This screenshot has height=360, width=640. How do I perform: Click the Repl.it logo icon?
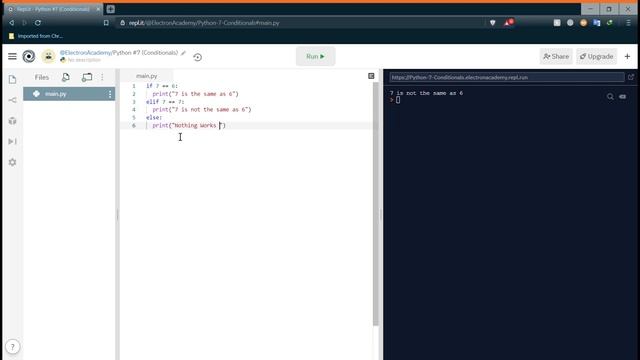29,56
